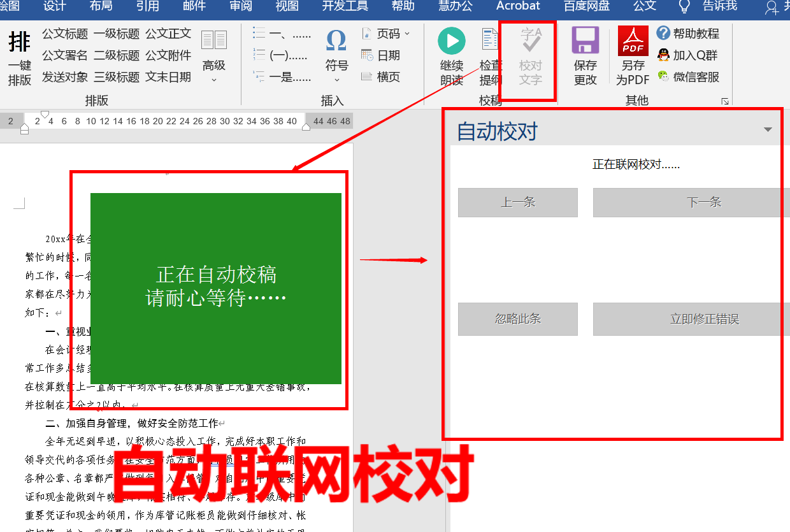Apply 二级标题 style

click(x=117, y=55)
